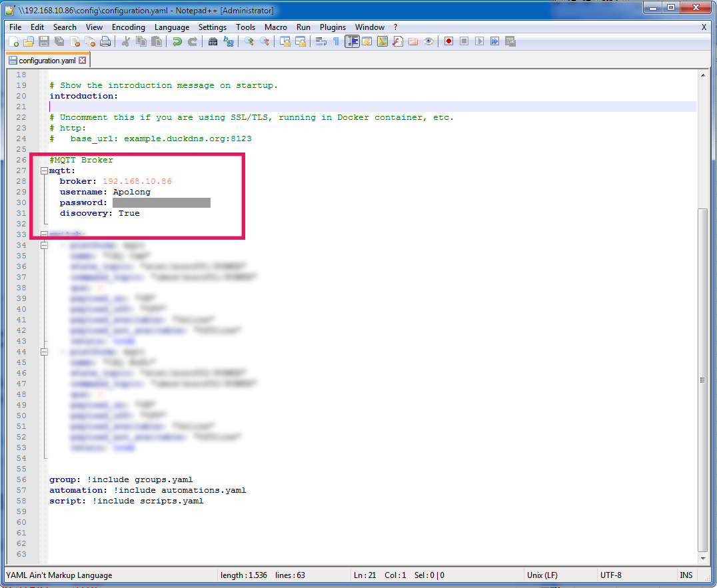The height and width of the screenshot is (588, 717).
Task: Close the configuration.yaml tab with red X
Action: point(83,61)
